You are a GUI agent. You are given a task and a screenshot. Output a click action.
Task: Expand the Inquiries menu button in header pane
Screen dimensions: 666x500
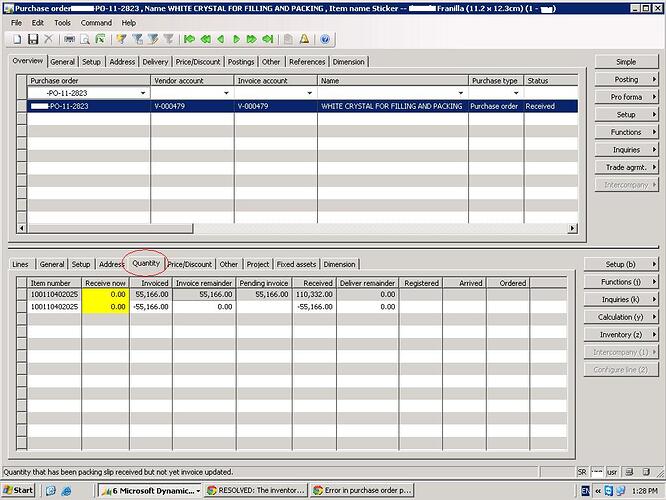[626, 150]
